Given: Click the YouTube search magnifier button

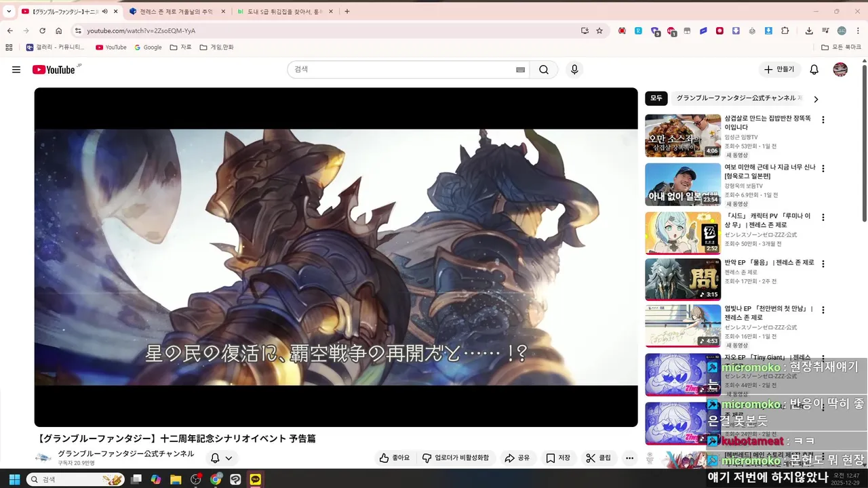Looking at the screenshot, I should pos(544,70).
